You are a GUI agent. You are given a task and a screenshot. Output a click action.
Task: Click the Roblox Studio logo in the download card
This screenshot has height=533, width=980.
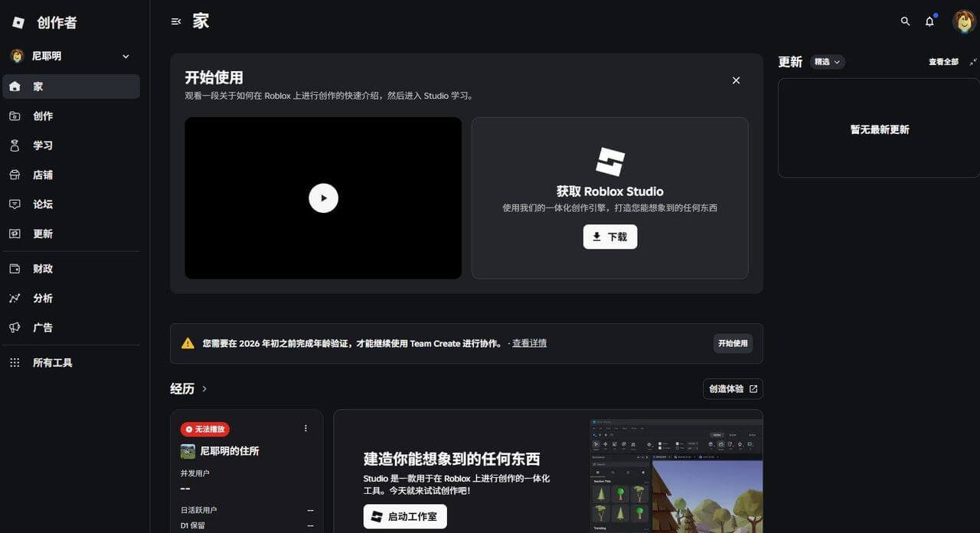click(x=610, y=162)
